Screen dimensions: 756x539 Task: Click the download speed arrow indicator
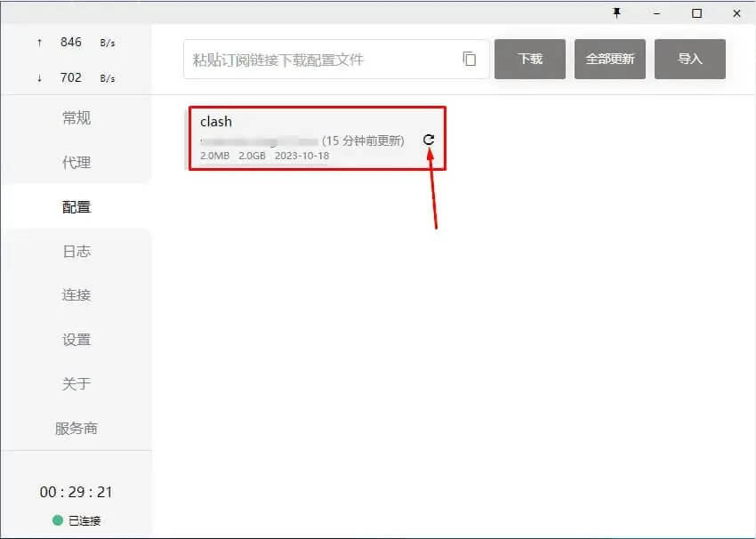pyautogui.click(x=39, y=78)
